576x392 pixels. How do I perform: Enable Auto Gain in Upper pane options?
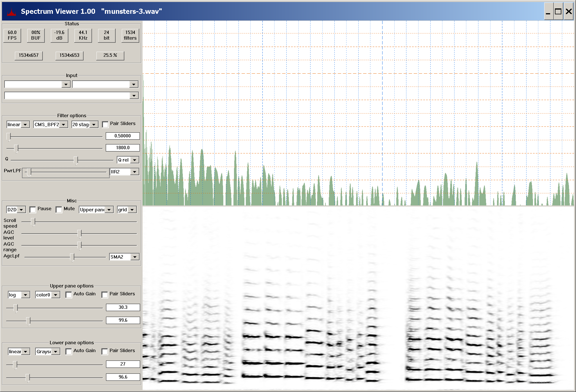69,294
